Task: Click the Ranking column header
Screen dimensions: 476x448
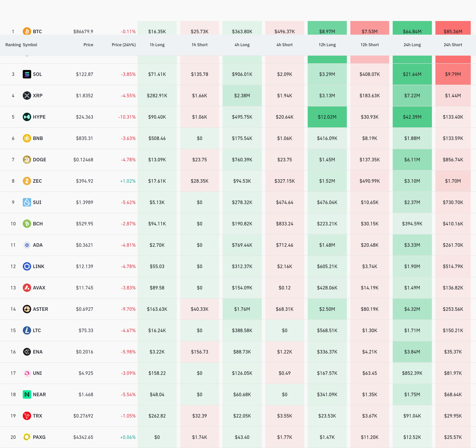Action: (x=13, y=45)
